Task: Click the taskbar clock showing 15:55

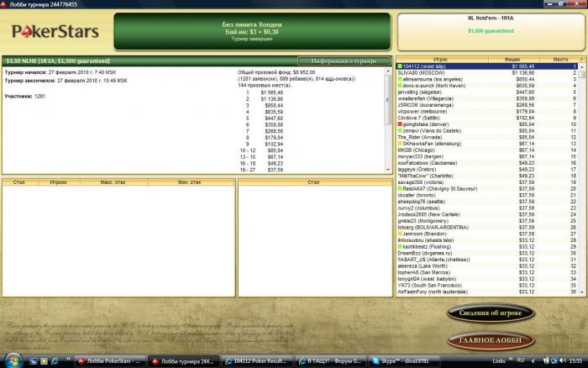Action: tap(575, 361)
